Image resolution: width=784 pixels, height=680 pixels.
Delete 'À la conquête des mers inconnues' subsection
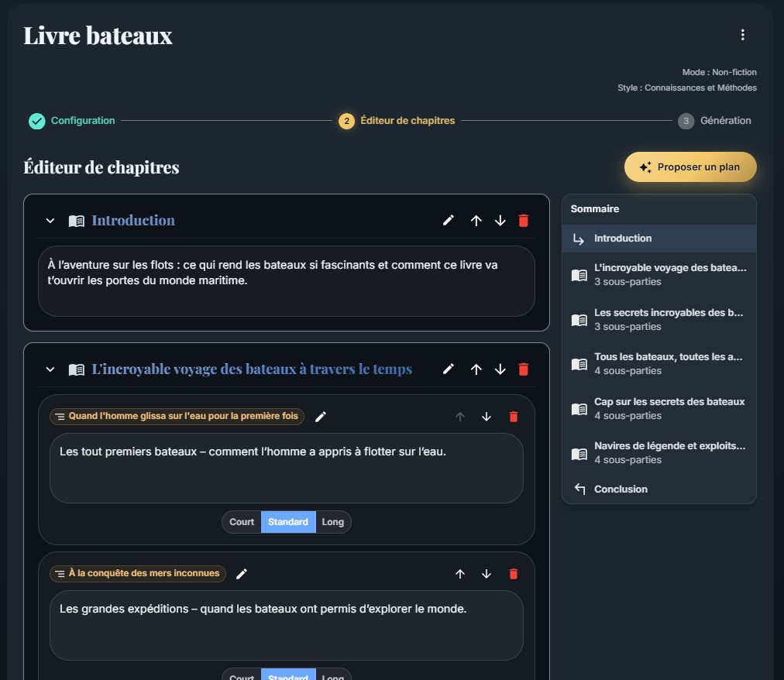pyautogui.click(x=512, y=574)
